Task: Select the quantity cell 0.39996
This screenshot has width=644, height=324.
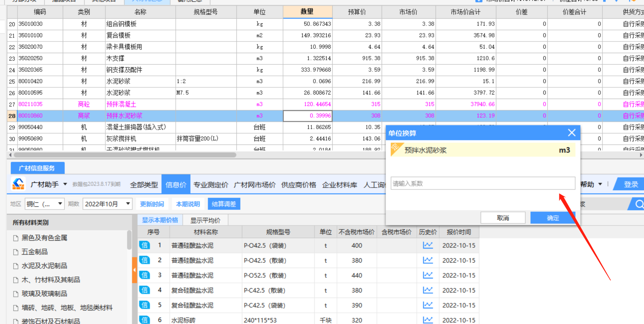Action: coord(307,116)
